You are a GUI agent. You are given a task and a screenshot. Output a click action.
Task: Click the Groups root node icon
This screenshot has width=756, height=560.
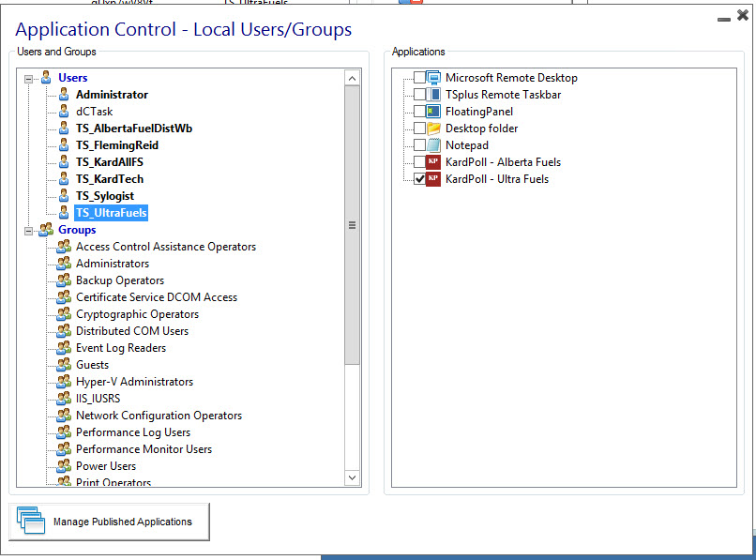pyautogui.click(x=46, y=230)
